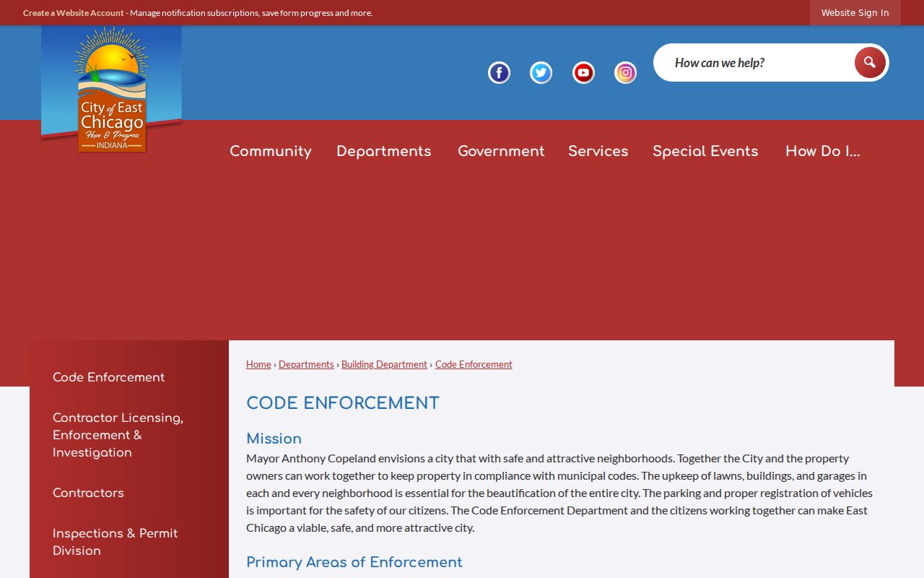Open the How Do I... menu
The height and width of the screenshot is (578, 924).
coord(823,152)
